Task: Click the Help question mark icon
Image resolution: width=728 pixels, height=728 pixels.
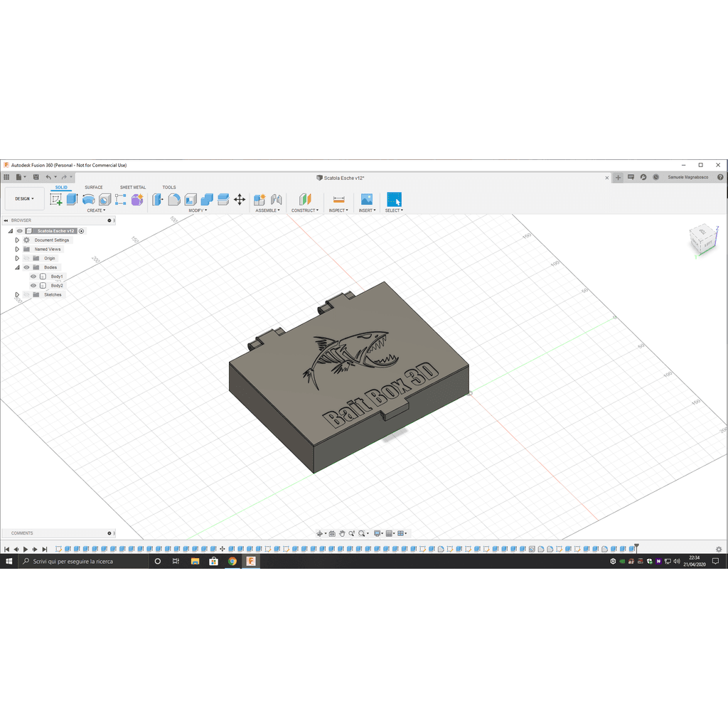Action: (x=720, y=177)
